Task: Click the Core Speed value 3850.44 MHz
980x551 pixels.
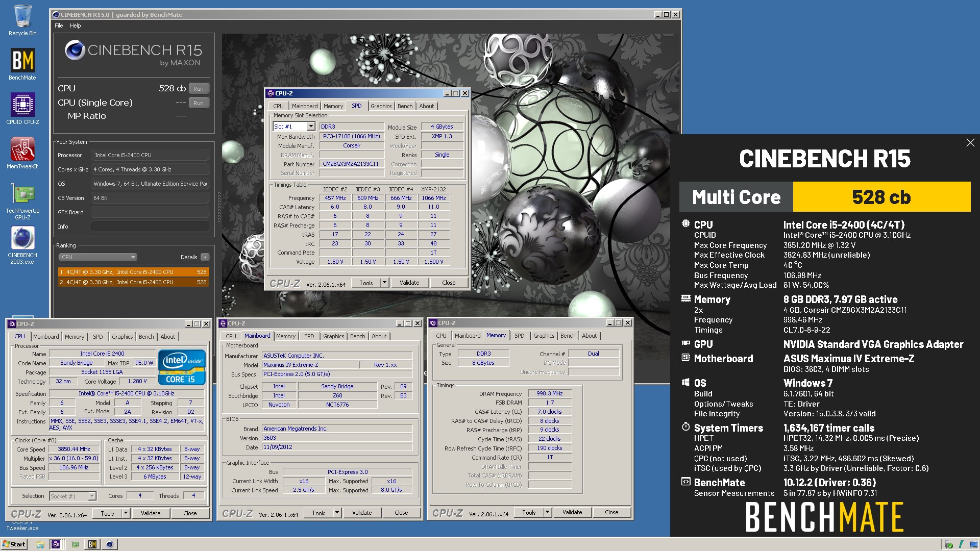Action: [74, 449]
